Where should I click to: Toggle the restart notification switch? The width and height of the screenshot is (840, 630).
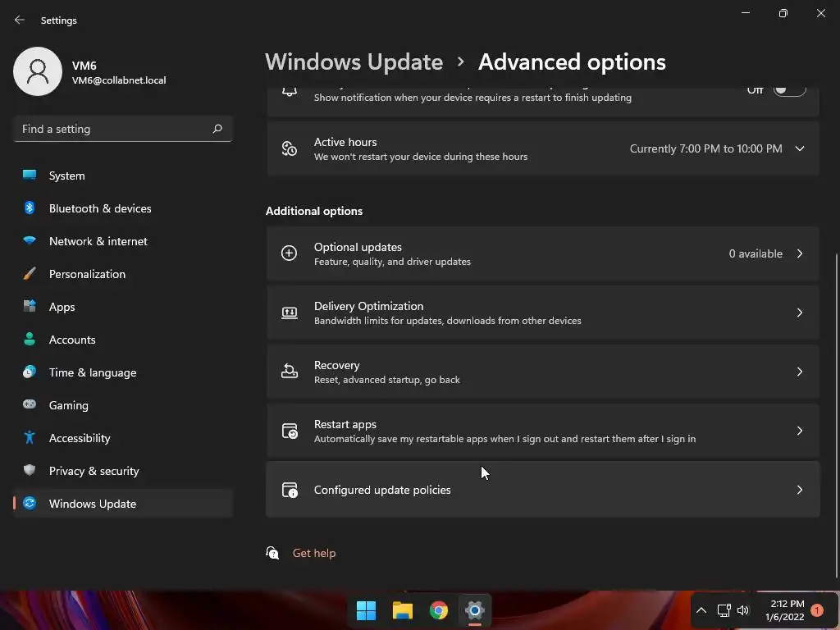790,90
